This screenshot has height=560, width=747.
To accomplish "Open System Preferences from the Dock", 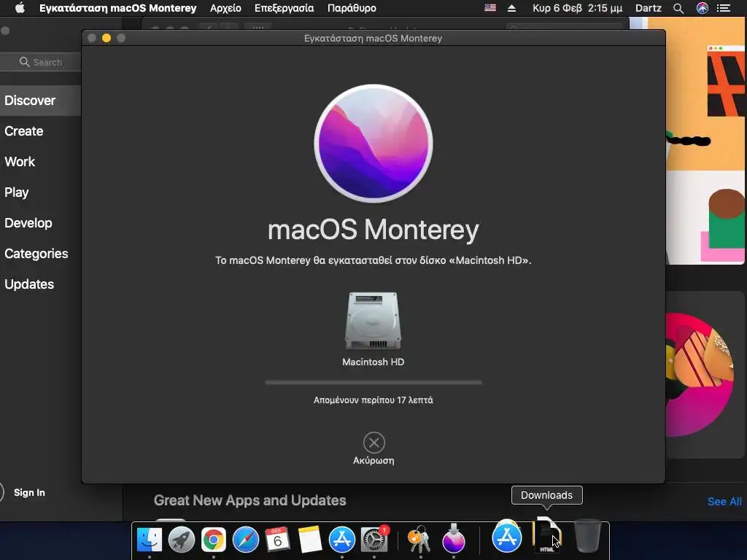I will pyautogui.click(x=374, y=540).
